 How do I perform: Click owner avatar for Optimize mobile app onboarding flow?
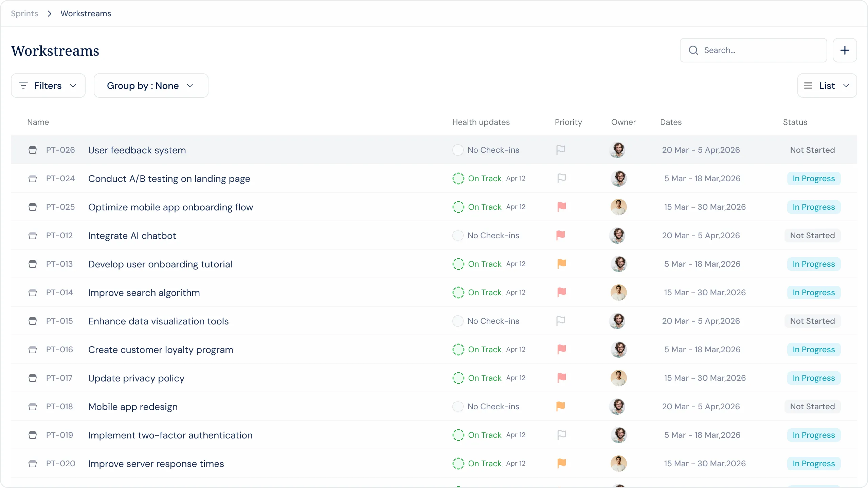coord(619,207)
